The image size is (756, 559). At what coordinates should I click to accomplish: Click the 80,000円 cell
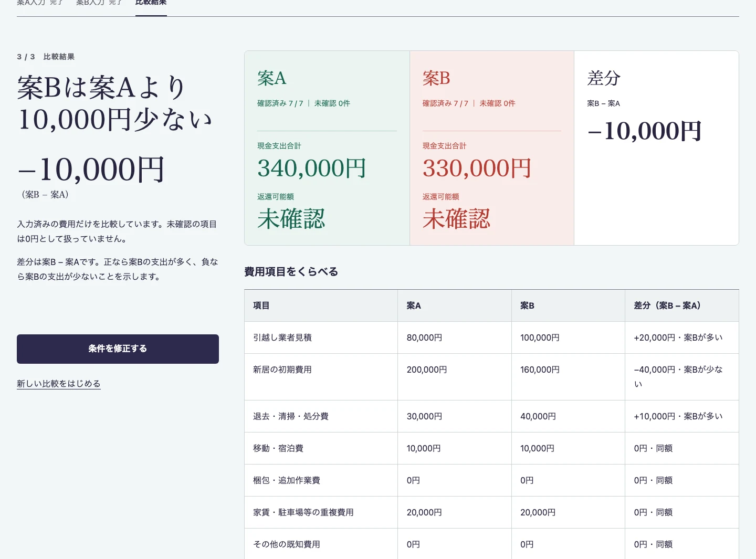pyautogui.click(x=455, y=337)
